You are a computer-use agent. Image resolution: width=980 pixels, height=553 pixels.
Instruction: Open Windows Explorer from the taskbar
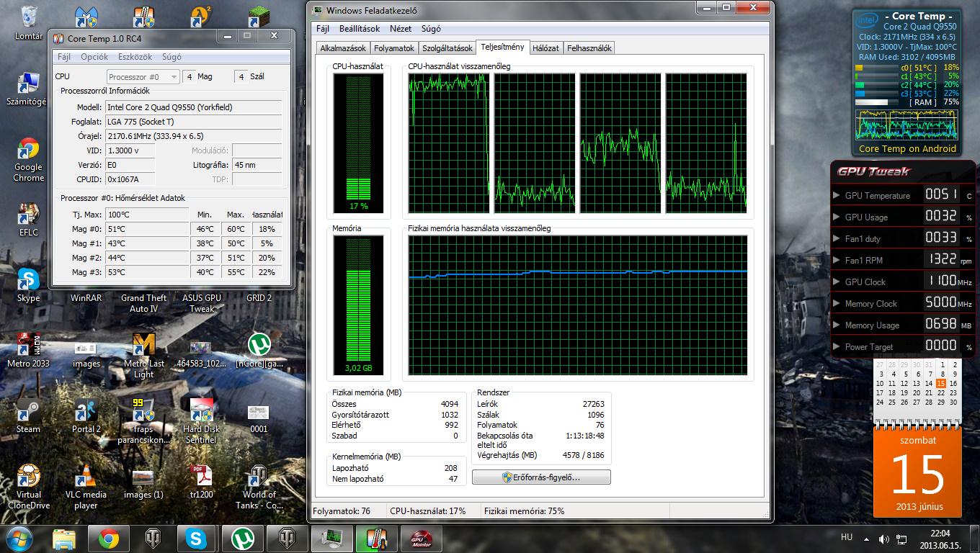pos(64,538)
